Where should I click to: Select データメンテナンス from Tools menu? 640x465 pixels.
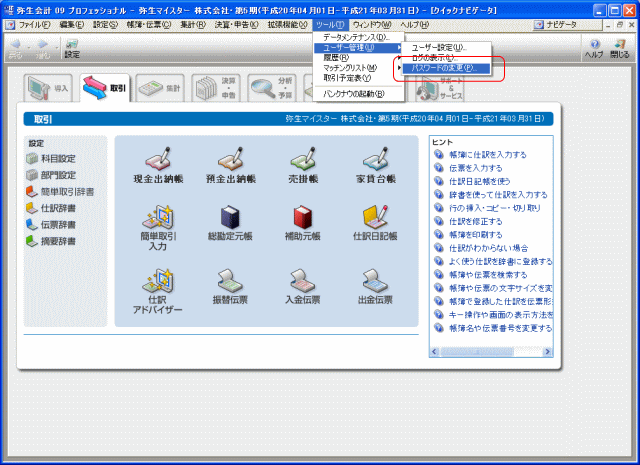tap(358, 37)
